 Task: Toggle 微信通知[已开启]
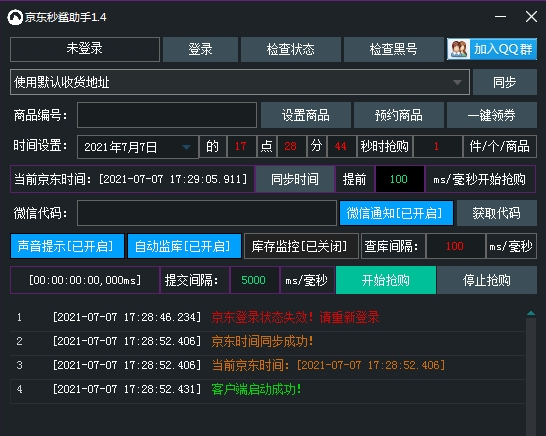(396, 213)
